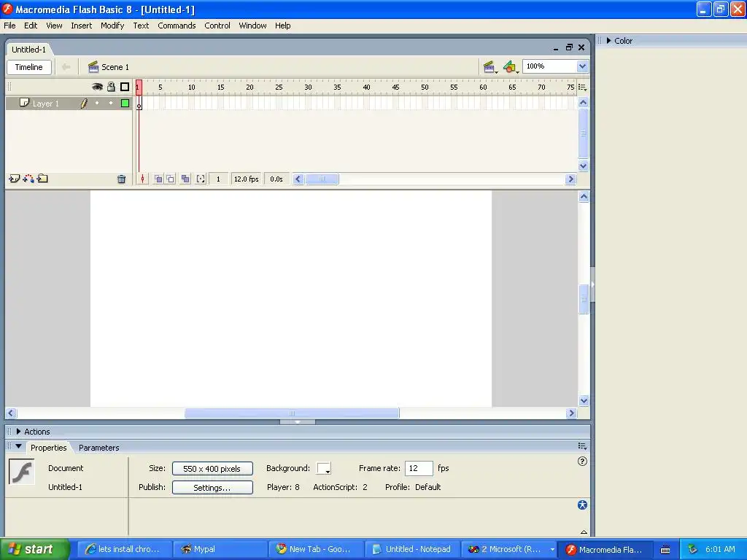This screenshot has width=747, height=560.
Task: Click the Windows Start button
Action: [x=34, y=549]
